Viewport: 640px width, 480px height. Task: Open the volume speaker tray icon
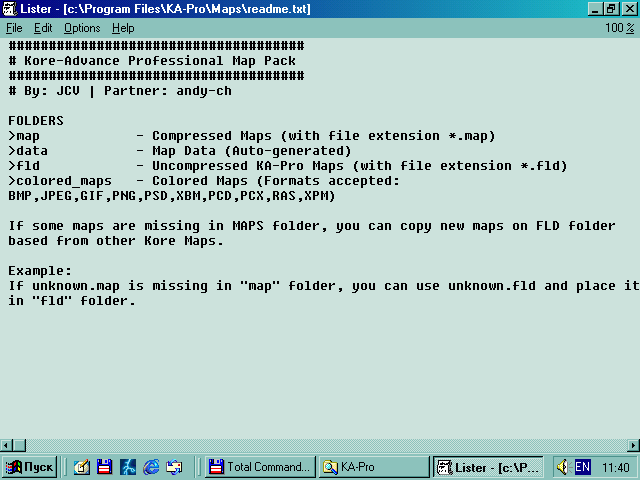(563, 467)
